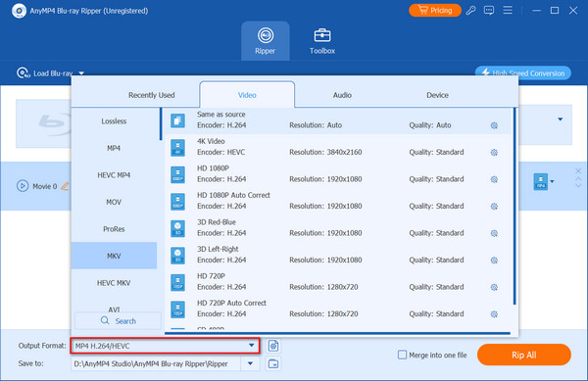Play Movie 0 preview
The image size is (588, 381).
click(23, 186)
